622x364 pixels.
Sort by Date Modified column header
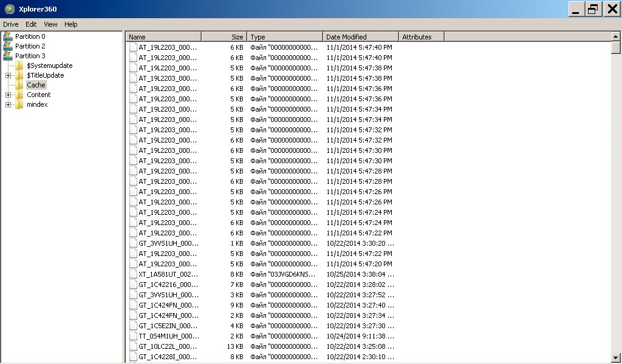[361, 37]
